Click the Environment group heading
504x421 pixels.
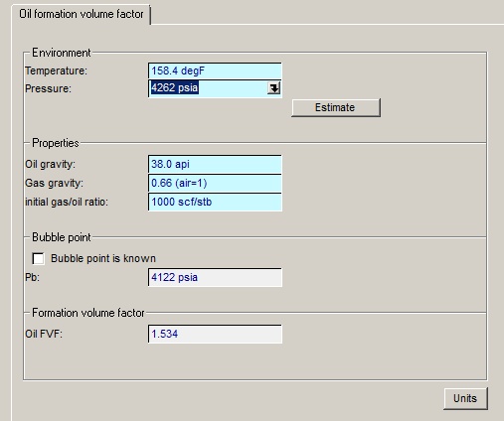[x=62, y=53]
